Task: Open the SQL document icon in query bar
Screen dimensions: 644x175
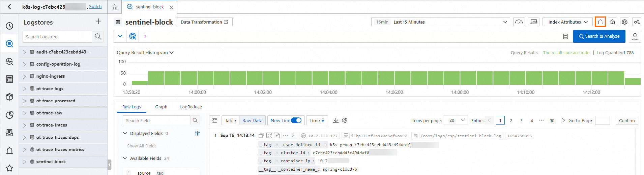Action: point(565,36)
